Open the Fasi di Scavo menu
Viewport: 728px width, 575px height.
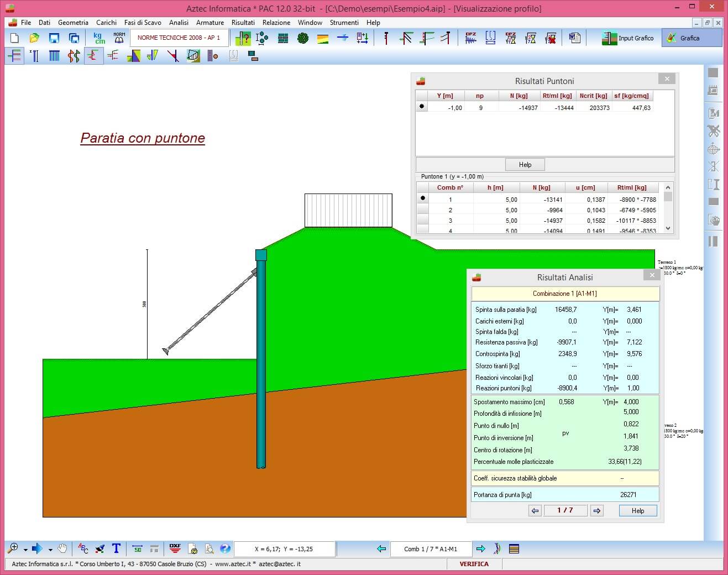click(143, 23)
